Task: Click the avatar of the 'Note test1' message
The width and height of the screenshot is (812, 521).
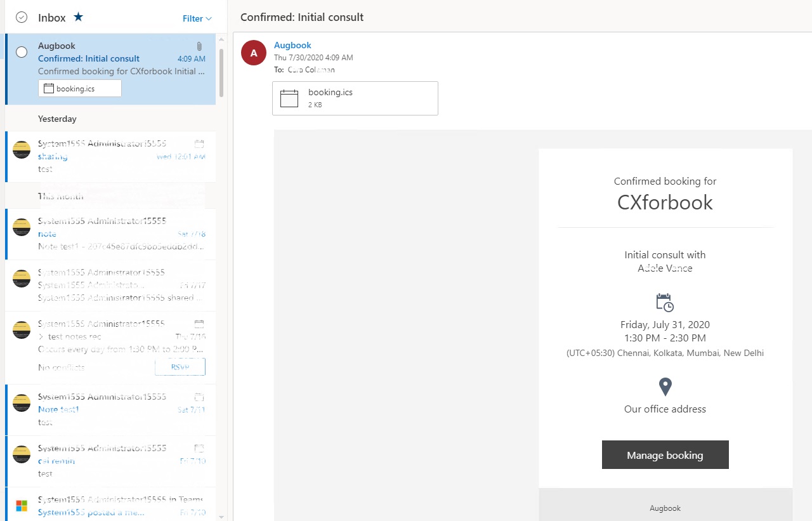Action: (22, 403)
